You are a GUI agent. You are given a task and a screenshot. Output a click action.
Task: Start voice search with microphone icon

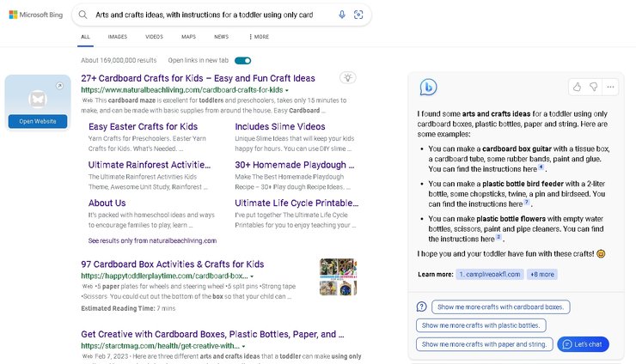[342, 15]
